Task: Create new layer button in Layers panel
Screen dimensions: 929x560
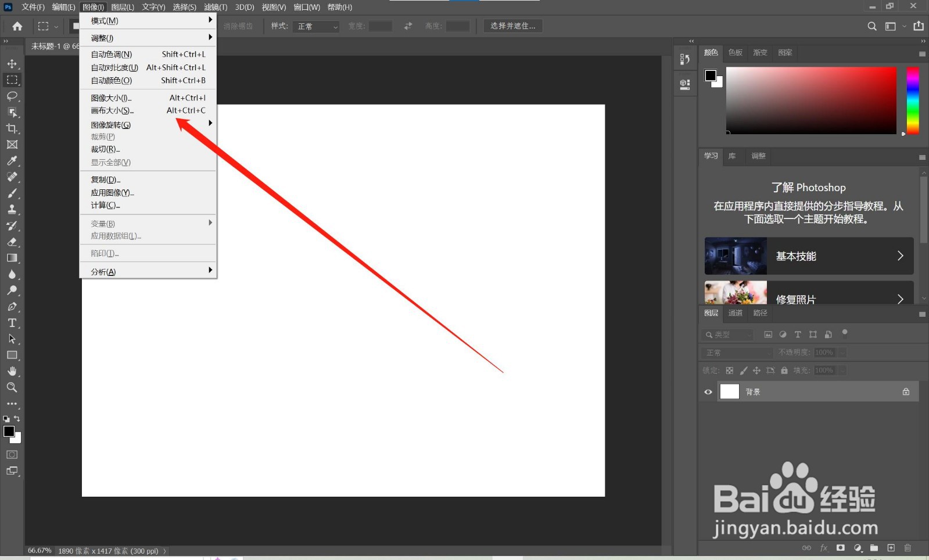Action: 891,548
